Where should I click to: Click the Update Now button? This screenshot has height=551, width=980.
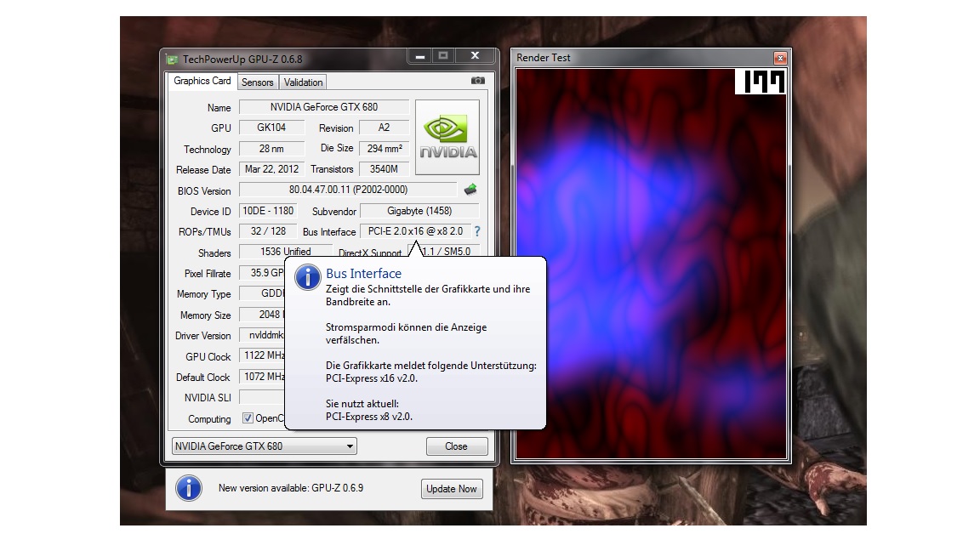(x=451, y=489)
